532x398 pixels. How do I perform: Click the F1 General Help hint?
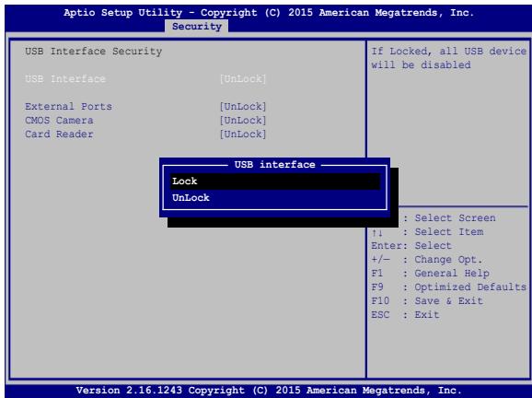click(430, 273)
